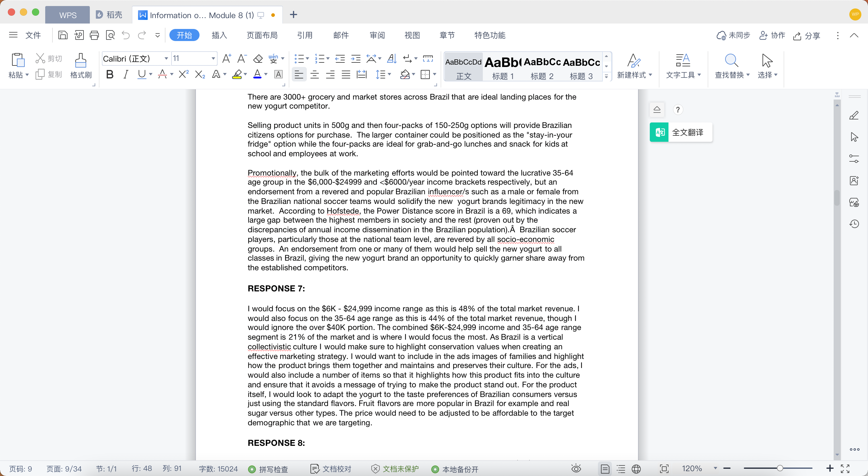Image resolution: width=868 pixels, height=476 pixels.
Task: Click the highlight color marker
Action: 237,74
